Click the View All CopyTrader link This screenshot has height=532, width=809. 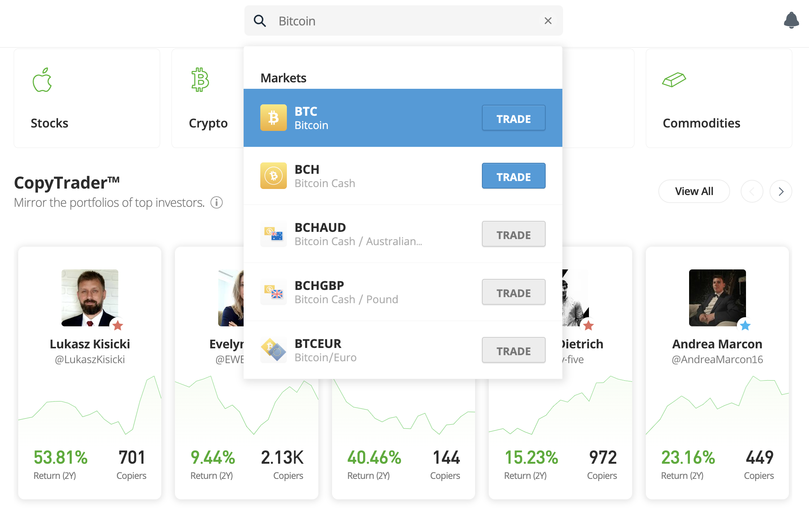(693, 190)
